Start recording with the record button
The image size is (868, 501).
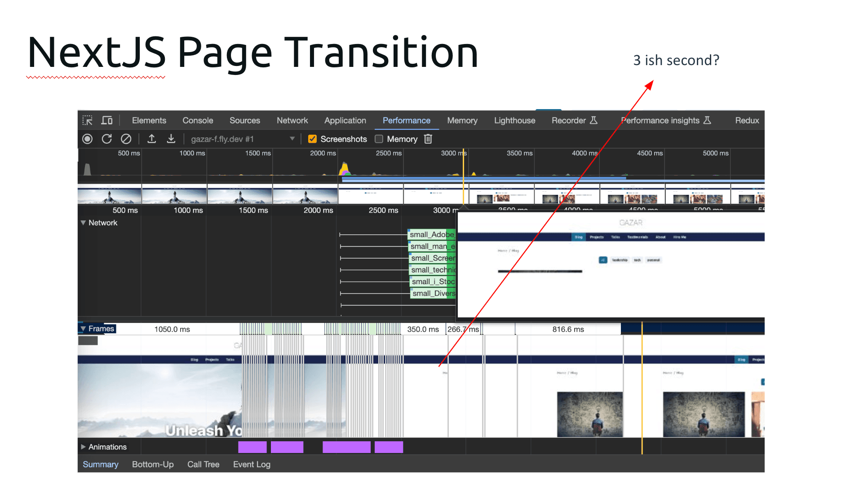88,139
